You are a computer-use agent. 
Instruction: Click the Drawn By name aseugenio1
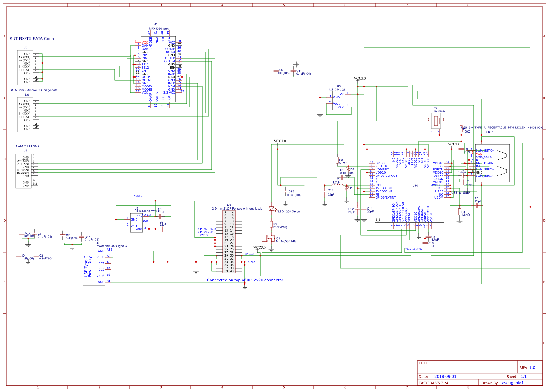513,383
